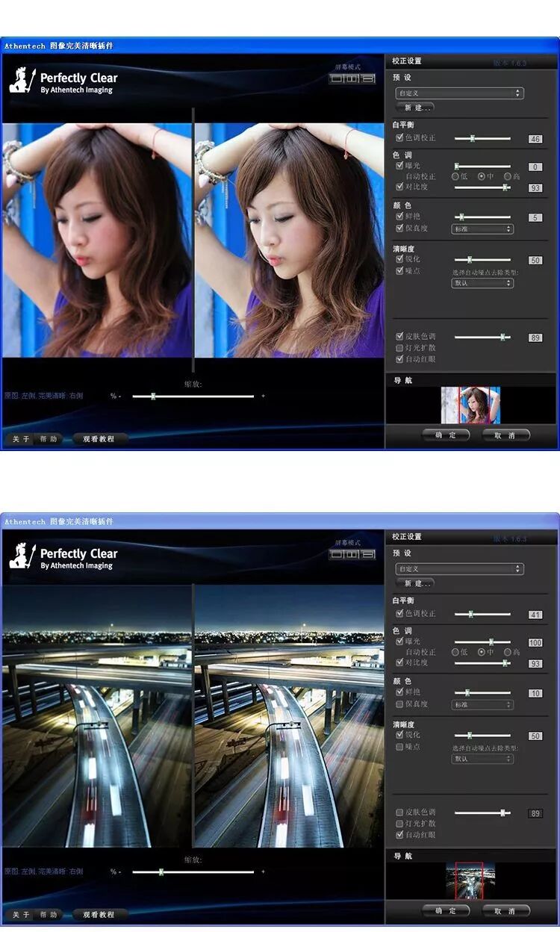
Task: Check 灯光扩散 in the highway window
Action: pyautogui.click(x=399, y=824)
